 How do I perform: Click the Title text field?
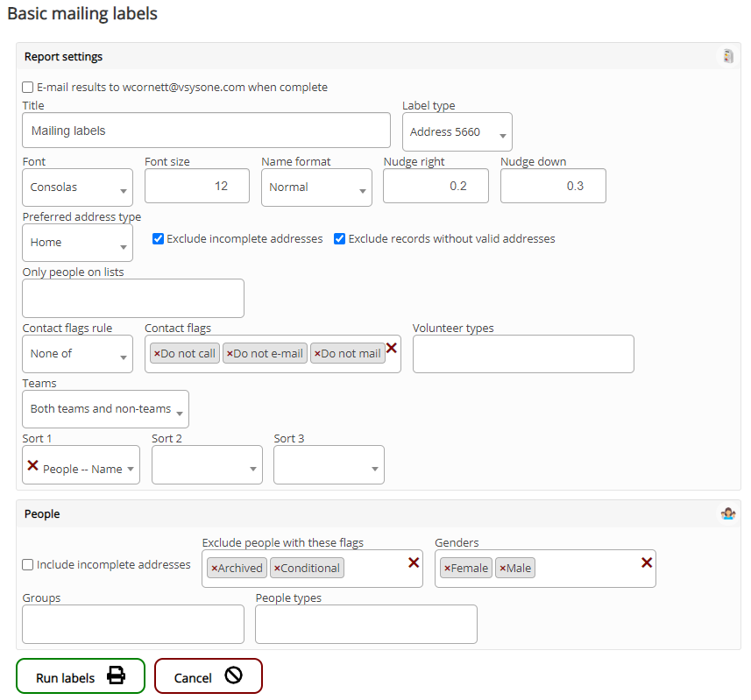click(206, 131)
